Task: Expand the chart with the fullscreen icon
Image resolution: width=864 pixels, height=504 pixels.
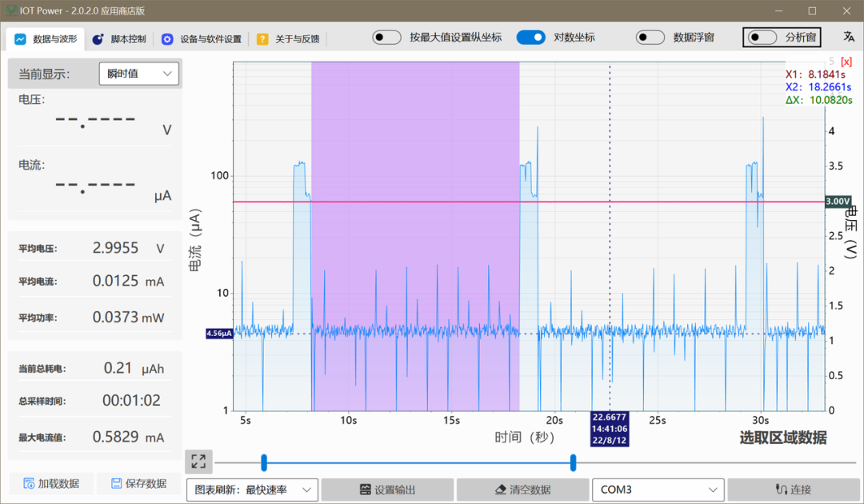Action: tap(198, 461)
